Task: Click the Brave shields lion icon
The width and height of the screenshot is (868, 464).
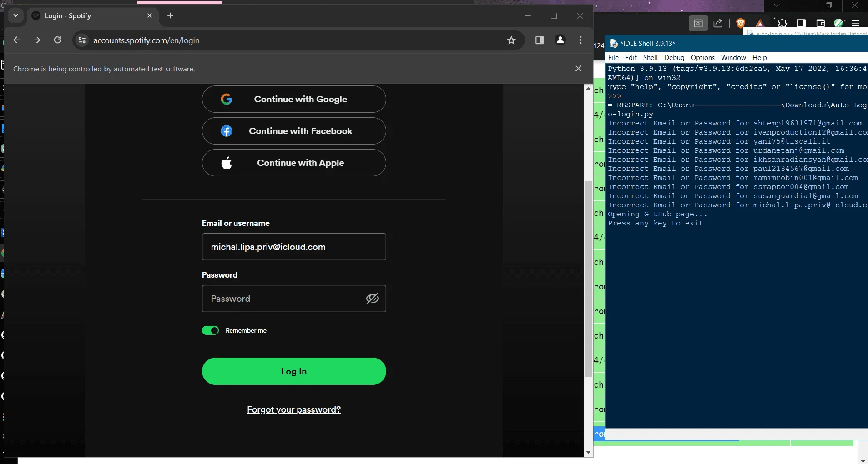Action: pos(741,23)
